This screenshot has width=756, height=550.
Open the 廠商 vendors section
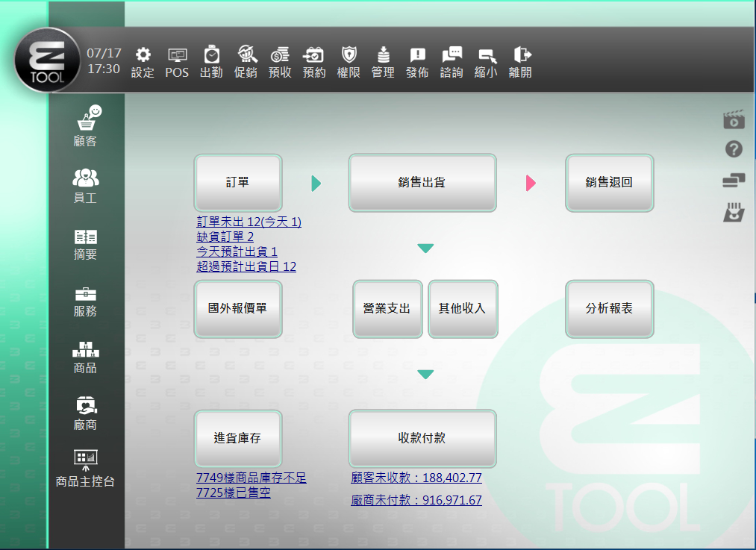tap(85, 413)
